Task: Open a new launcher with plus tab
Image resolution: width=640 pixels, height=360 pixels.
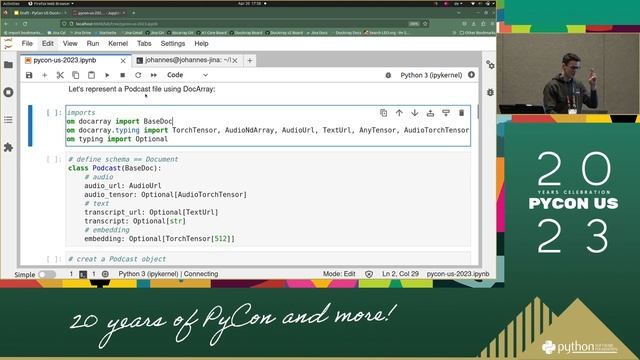Action: pyautogui.click(x=250, y=61)
